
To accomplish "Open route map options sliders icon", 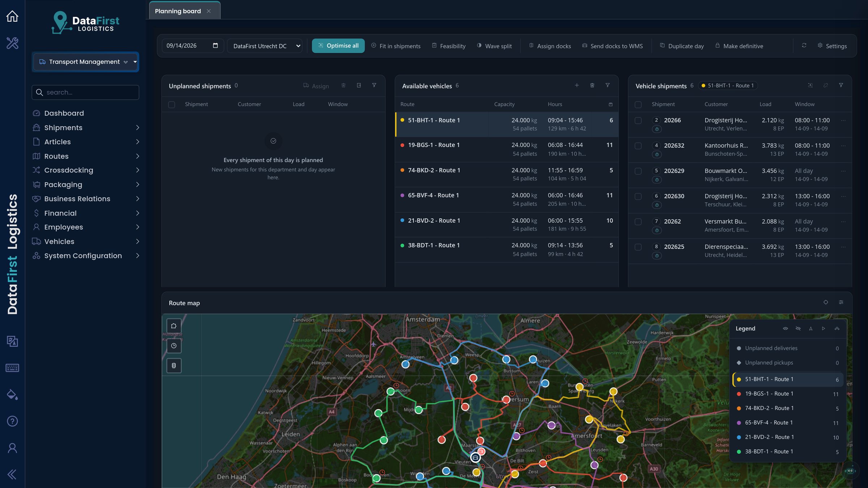I will tap(841, 302).
